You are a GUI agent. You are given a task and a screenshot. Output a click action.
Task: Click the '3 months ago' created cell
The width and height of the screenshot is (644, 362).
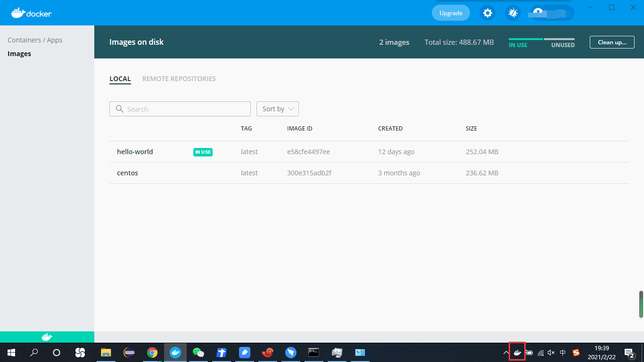pos(399,173)
